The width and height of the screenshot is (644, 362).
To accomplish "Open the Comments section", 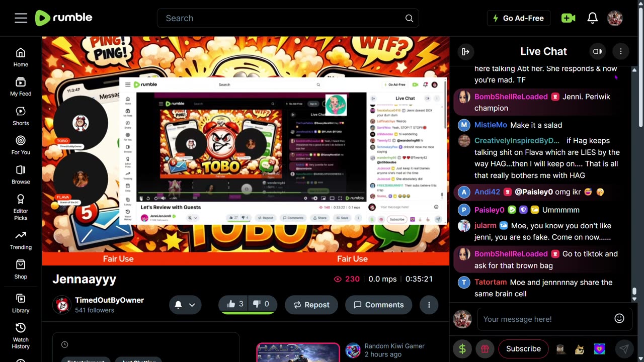I will (x=378, y=305).
